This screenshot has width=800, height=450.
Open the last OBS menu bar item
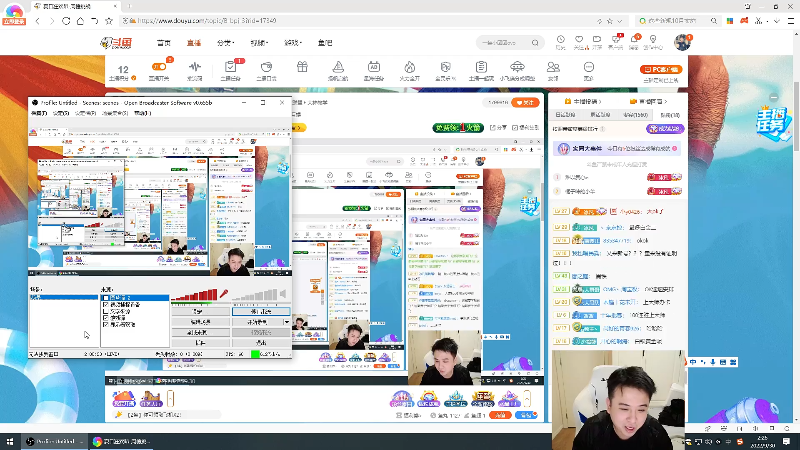click(x=142, y=113)
